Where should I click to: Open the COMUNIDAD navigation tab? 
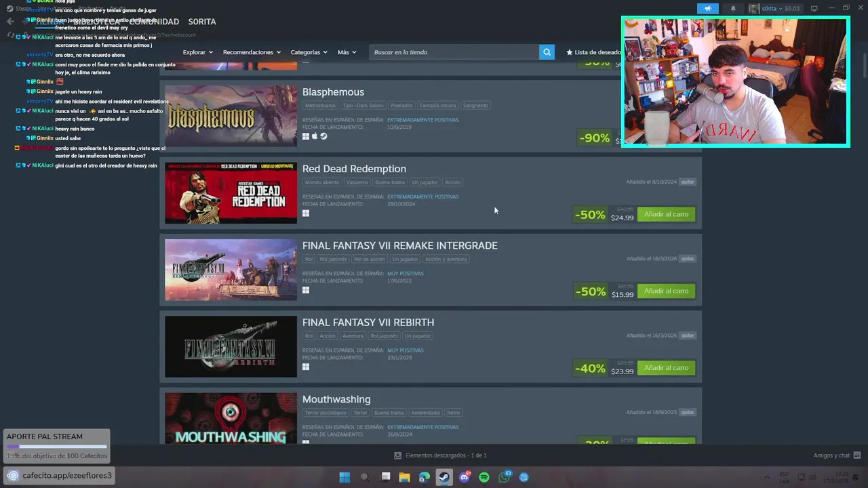[155, 22]
